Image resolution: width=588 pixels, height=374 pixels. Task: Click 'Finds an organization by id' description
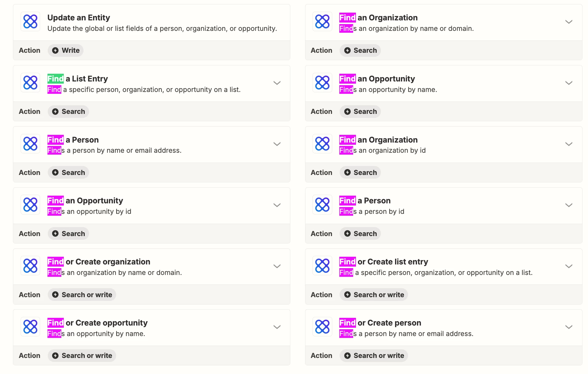point(382,150)
